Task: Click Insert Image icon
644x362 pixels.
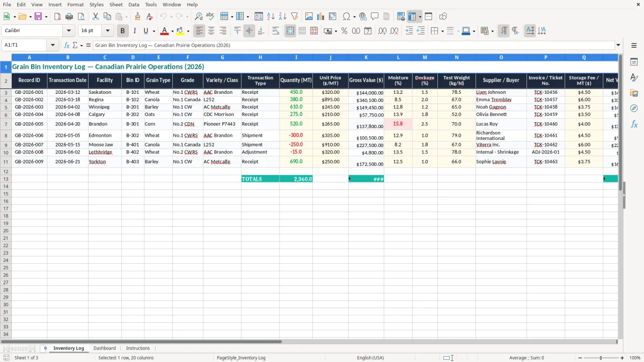Action: (x=309, y=17)
